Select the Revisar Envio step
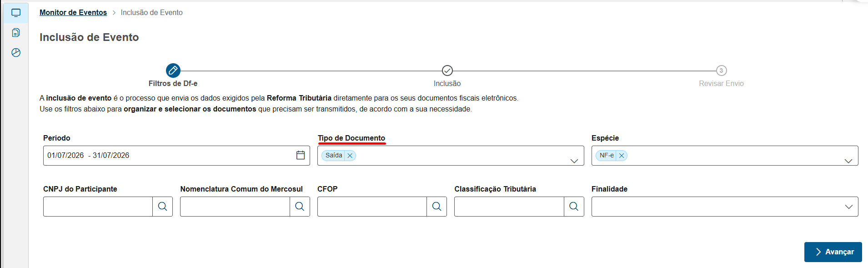 coord(721,71)
